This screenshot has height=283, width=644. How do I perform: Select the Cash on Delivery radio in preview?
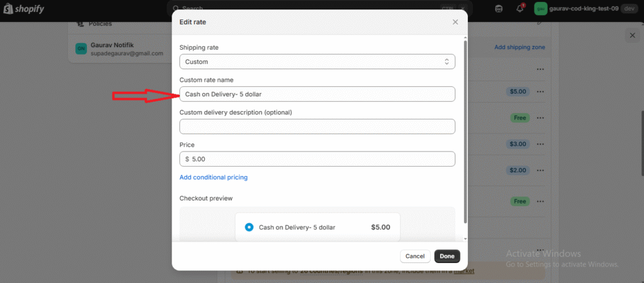(x=249, y=227)
